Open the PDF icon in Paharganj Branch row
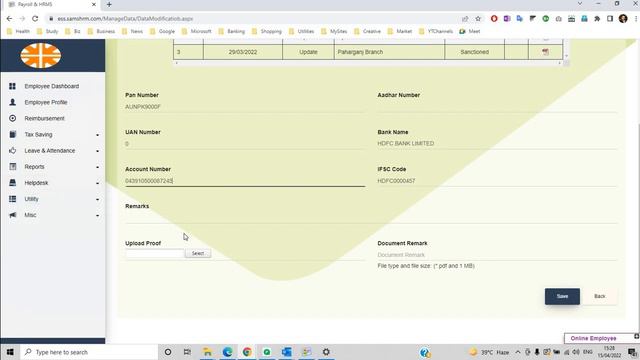The height and width of the screenshot is (360, 640). click(545, 52)
